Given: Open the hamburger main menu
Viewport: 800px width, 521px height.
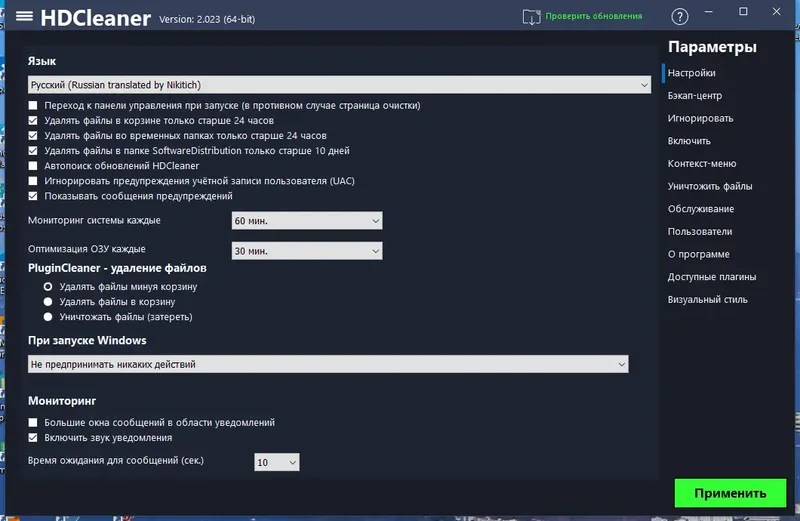Looking at the screenshot, I should click(24, 17).
